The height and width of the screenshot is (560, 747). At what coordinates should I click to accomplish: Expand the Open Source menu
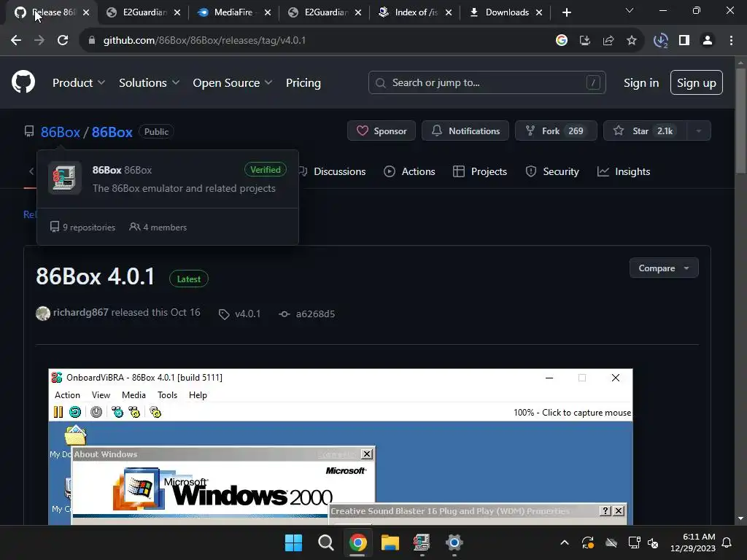point(233,83)
